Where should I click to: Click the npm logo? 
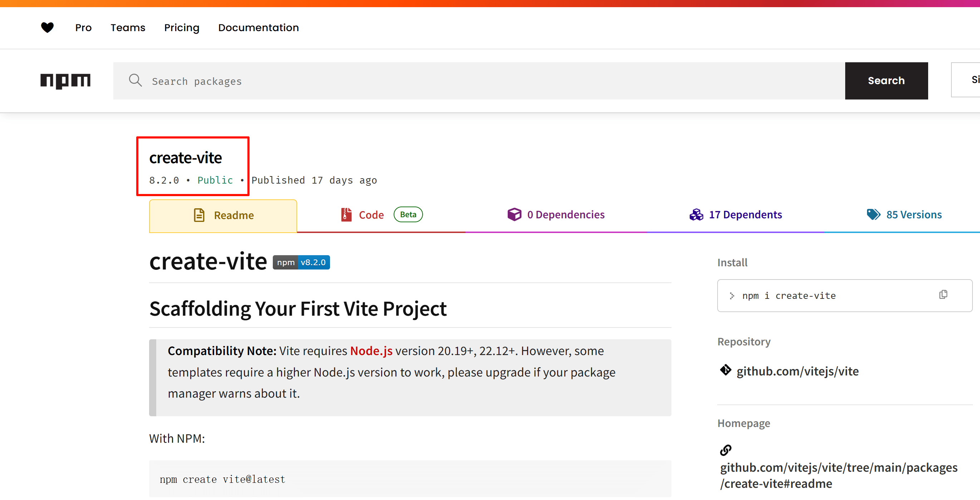click(x=65, y=81)
